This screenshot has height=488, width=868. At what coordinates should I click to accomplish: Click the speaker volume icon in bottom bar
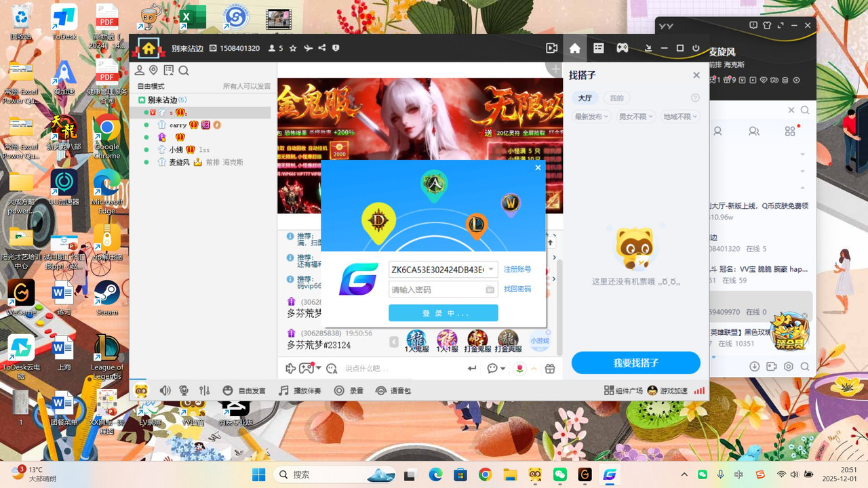(x=165, y=390)
